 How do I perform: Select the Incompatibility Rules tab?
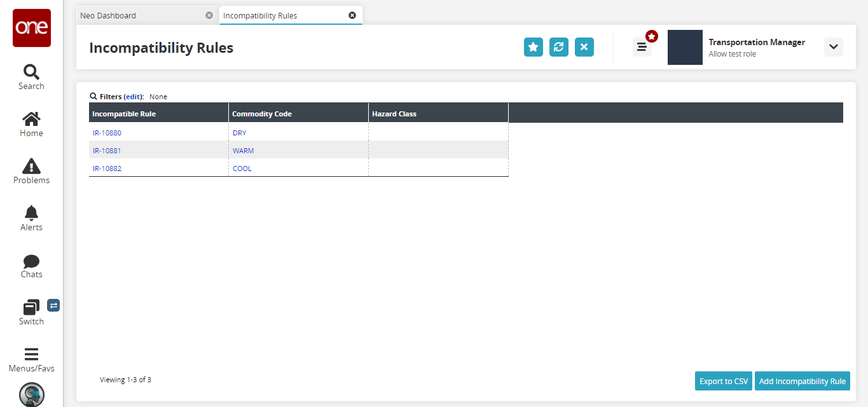click(x=260, y=15)
